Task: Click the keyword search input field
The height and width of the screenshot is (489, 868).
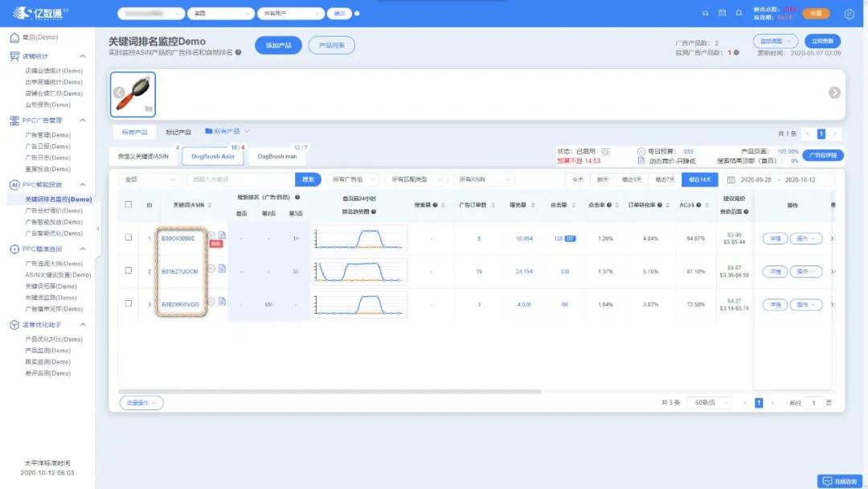Action: click(240, 179)
